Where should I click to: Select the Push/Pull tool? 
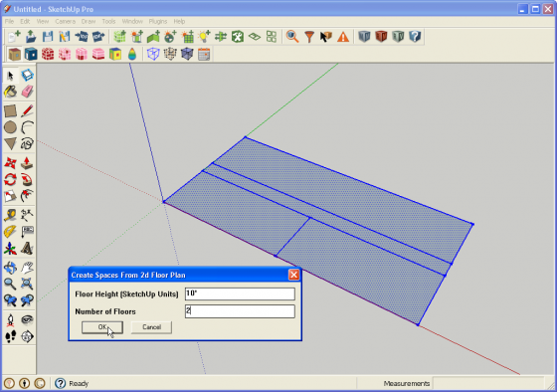click(x=28, y=163)
